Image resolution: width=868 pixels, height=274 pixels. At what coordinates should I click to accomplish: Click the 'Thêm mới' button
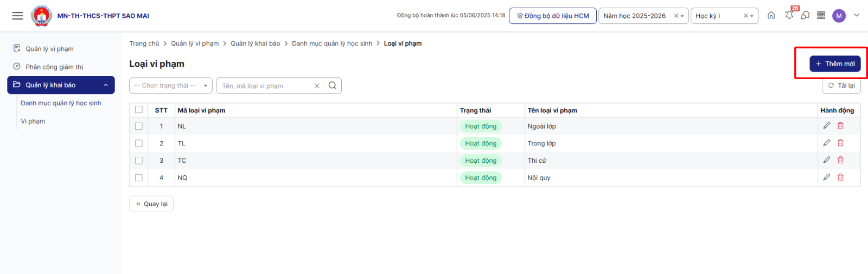click(x=835, y=63)
